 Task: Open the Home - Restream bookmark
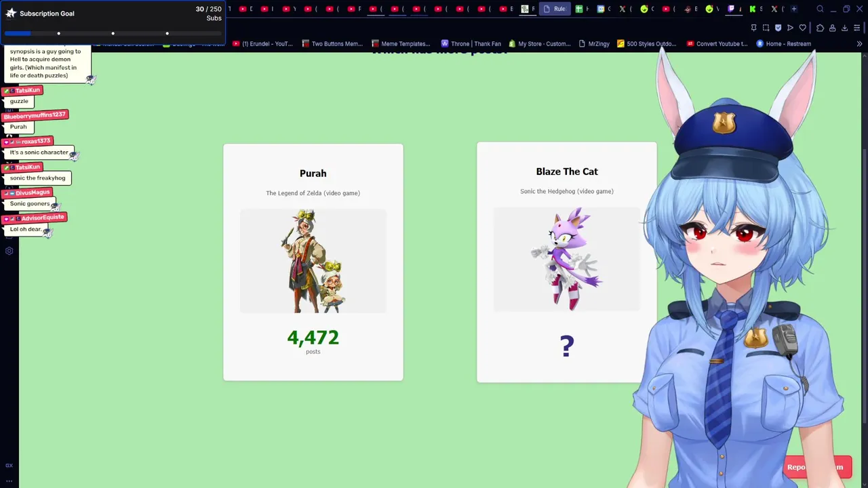783,43
